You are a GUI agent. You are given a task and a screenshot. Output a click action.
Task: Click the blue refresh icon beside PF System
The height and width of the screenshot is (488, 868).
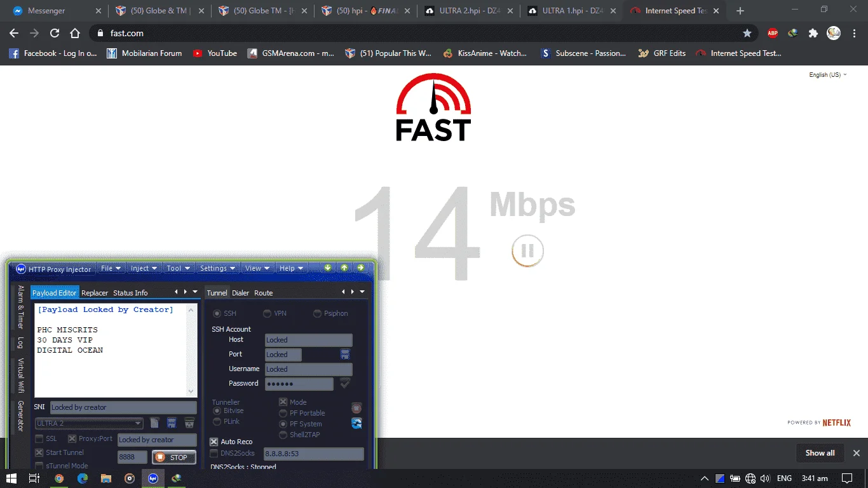coord(356,423)
